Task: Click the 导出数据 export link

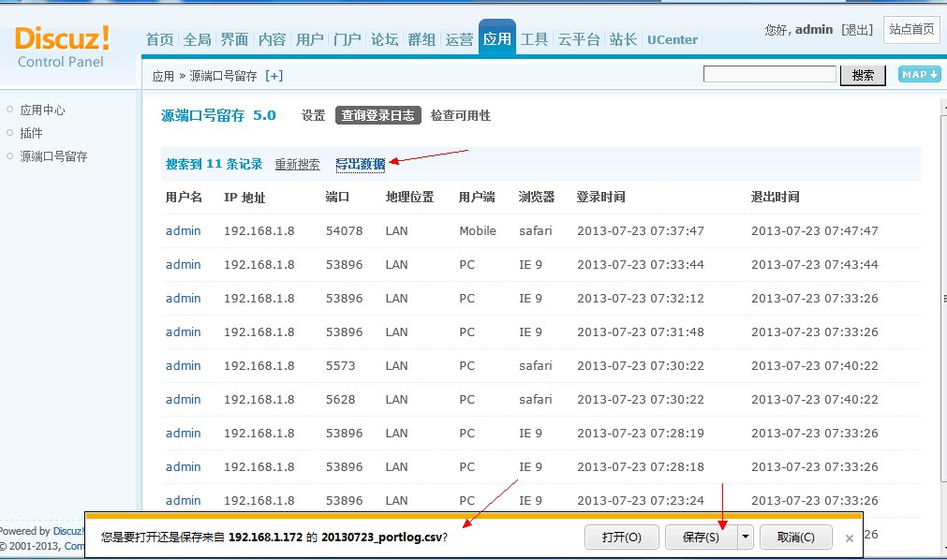Action: pos(361,164)
